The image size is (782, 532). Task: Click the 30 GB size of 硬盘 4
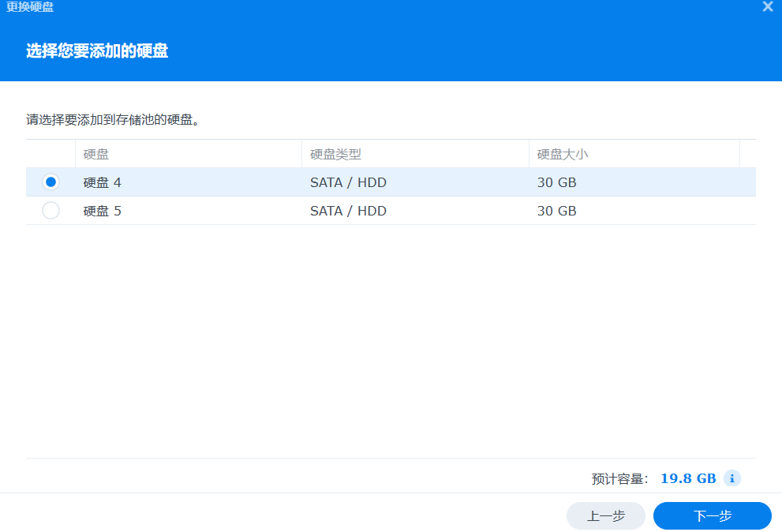tap(556, 182)
